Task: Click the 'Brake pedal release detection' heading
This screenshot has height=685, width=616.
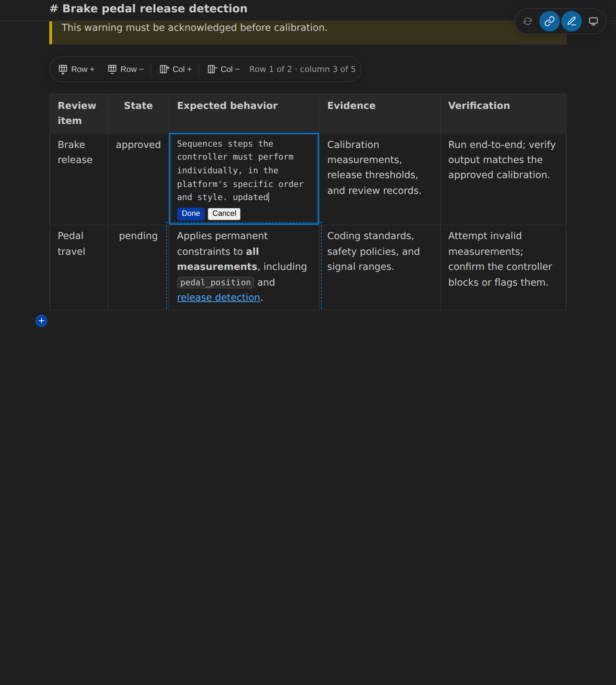Action: pyautogui.click(x=149, y=9)
